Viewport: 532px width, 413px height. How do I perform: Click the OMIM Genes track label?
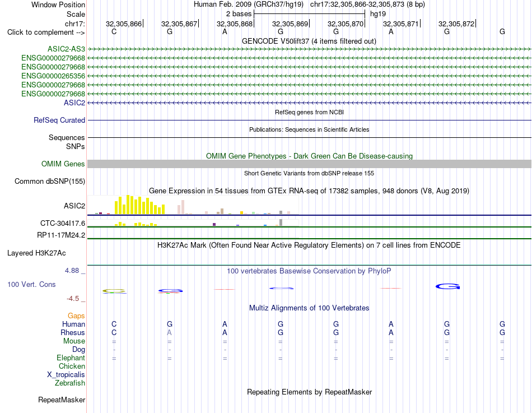pyautogui.click(x=63, y=164)
